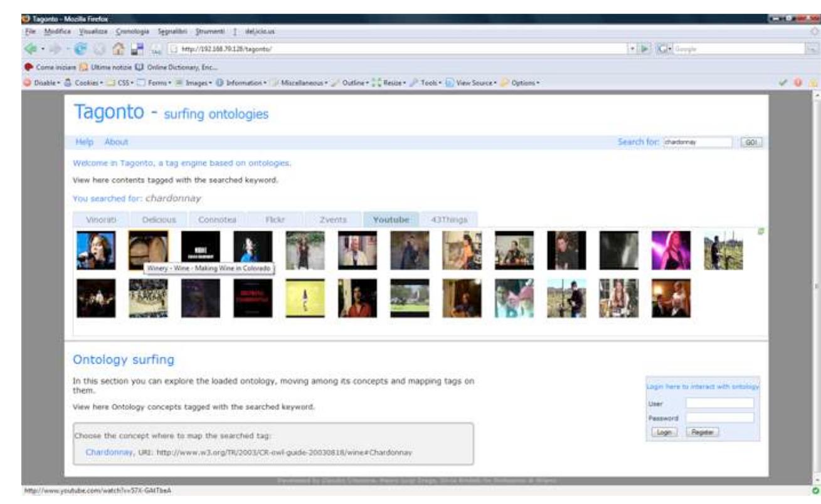Image resolution: width=821 pixels, height=504 pixels.
Task: Switch to the Zvents tab
Action: 333,219
